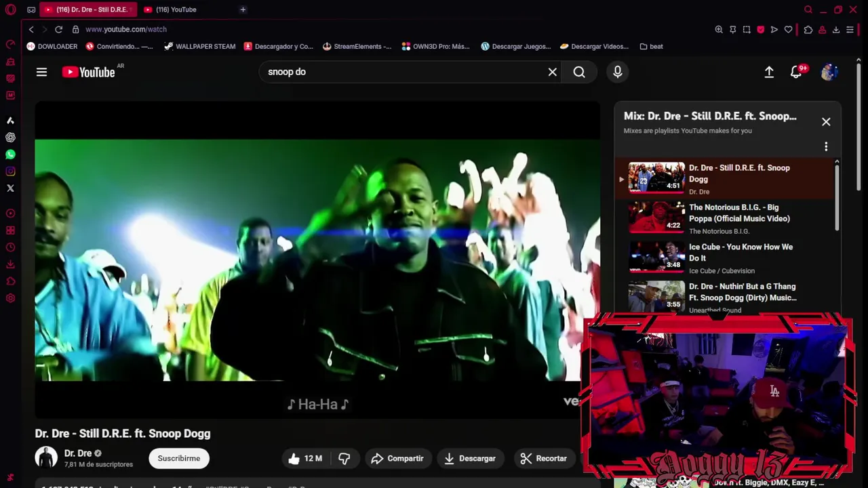Click the Mix playlist scrollbar
Image resolution: width=868 pixels, height=488 pixels.
pos(837,197)
